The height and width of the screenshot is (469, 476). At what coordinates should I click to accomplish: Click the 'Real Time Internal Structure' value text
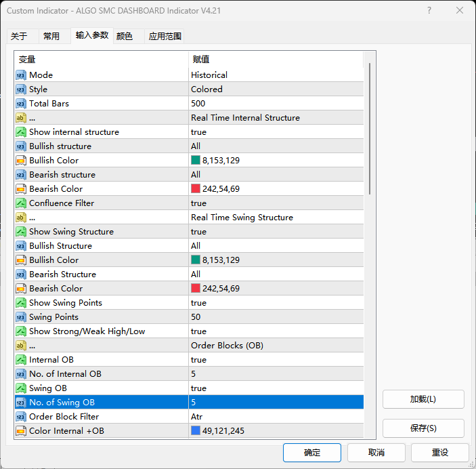pyautogui.click(x=245, y=118)
